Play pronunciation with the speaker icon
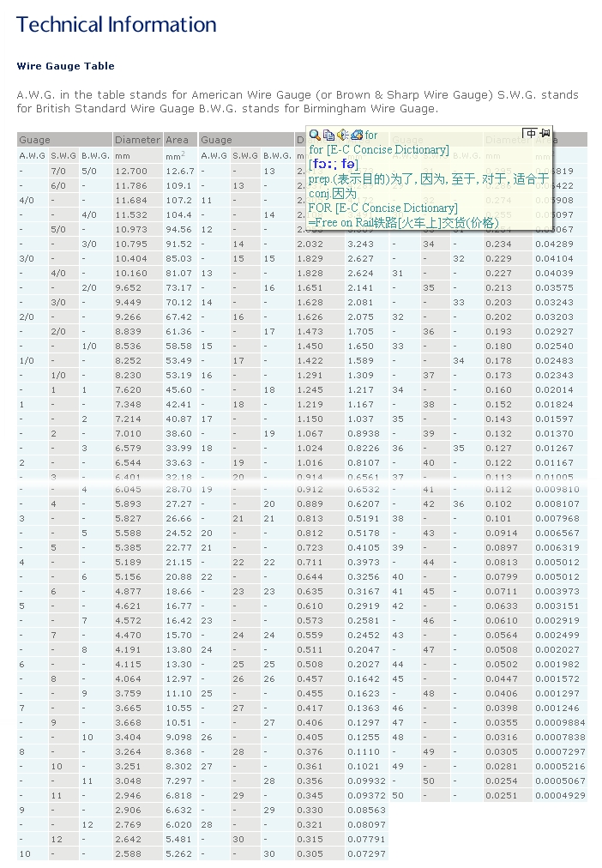 point(342,135)
